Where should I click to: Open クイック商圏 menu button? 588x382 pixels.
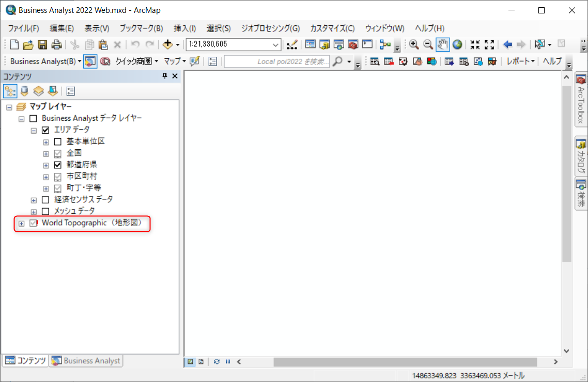[x=136, y=61]
